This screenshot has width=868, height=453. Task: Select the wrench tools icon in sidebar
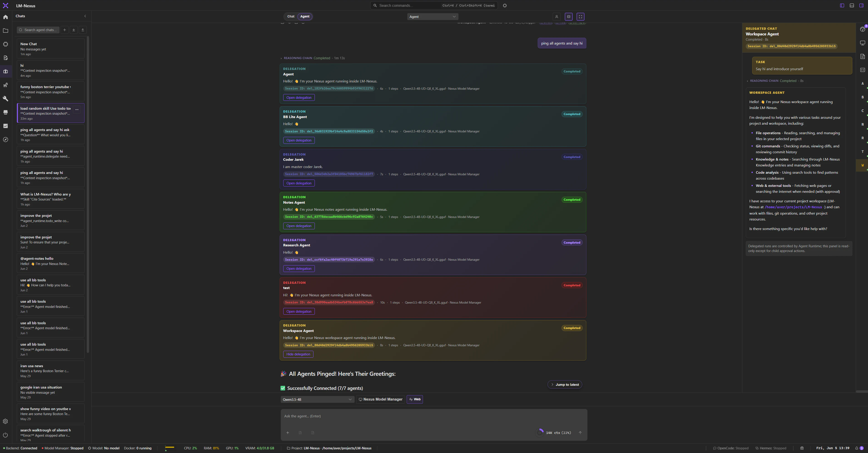5,99
